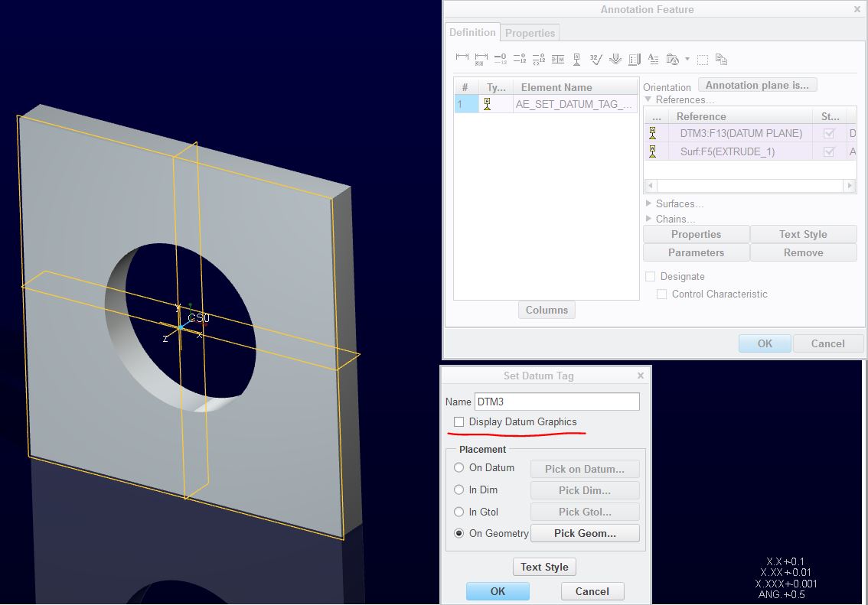Viewport: 868px width, 605px height.
Task: Choose the ordinate reference dimension icon with brackets
Action: coord(539,59)
